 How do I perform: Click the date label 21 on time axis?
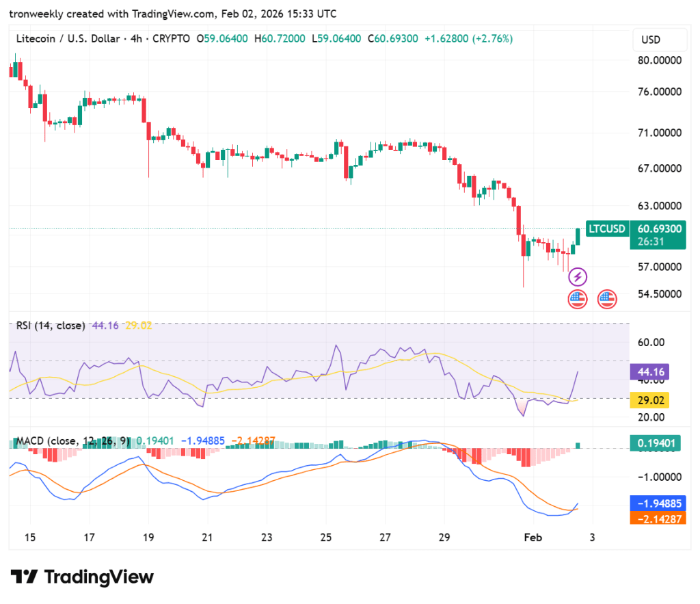[207, 538]
